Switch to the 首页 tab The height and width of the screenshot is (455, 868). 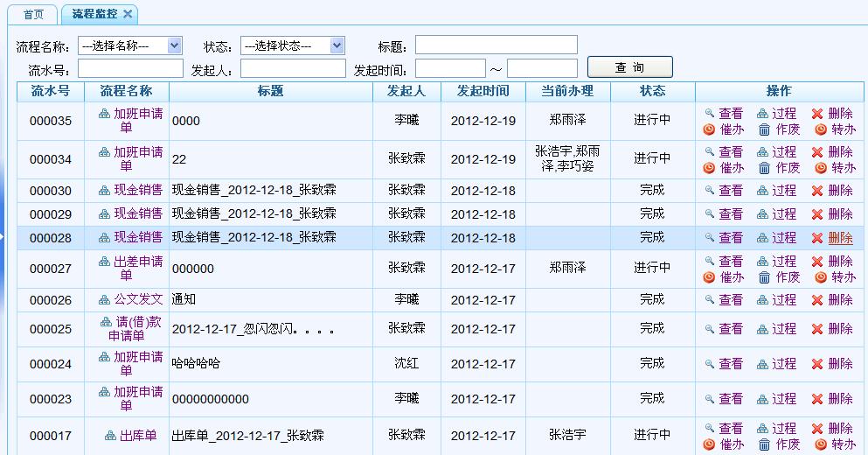coord(34,14)
